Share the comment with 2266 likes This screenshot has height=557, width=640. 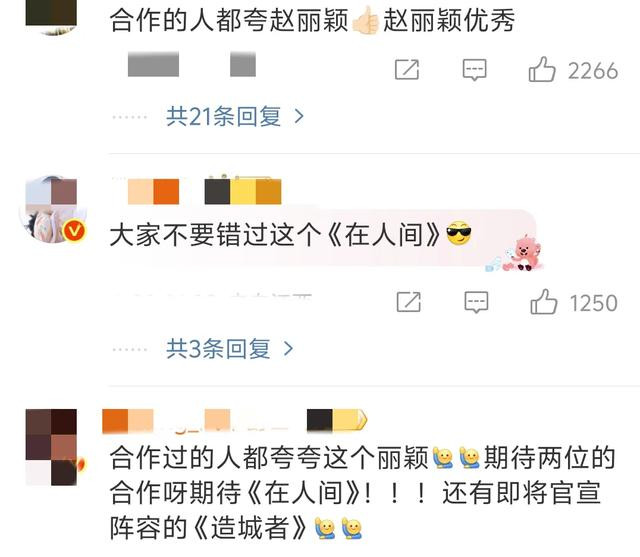tap(407, 69)
